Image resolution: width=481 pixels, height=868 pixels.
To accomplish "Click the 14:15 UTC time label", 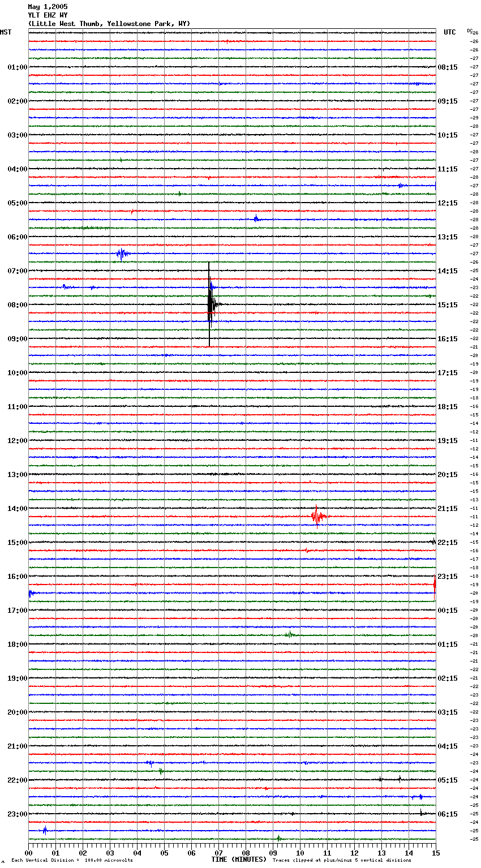I will click(448, 271).
